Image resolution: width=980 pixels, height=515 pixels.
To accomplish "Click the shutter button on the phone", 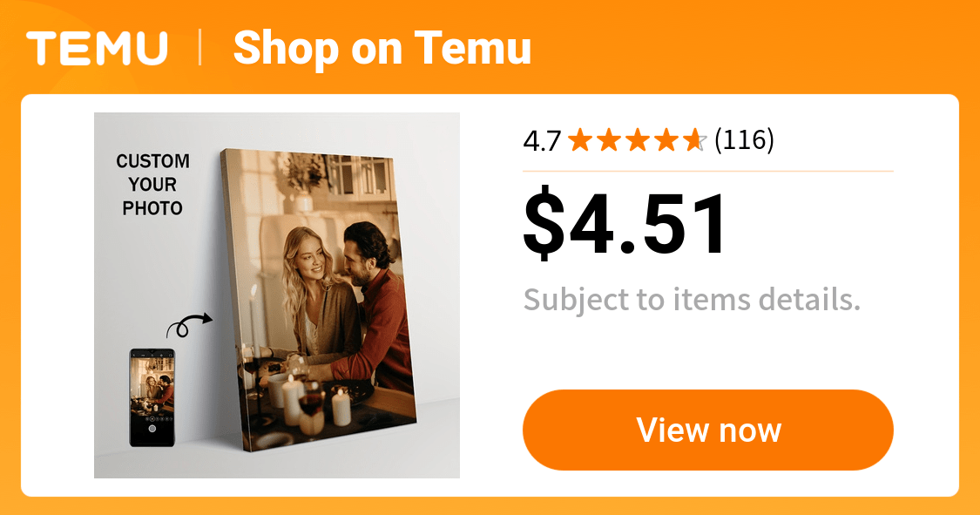I will (x=152, y=428).
